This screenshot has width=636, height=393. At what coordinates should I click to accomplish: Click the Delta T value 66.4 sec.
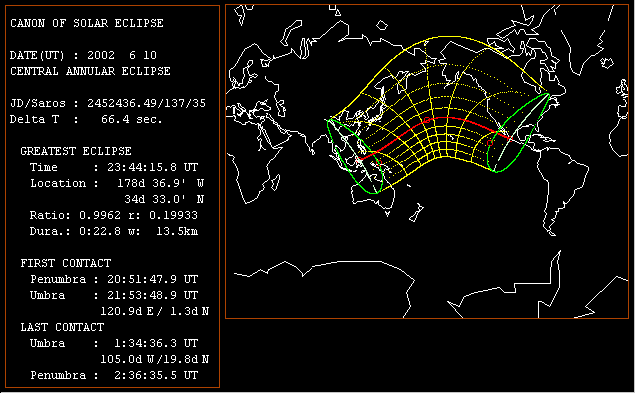pos(132,119)
